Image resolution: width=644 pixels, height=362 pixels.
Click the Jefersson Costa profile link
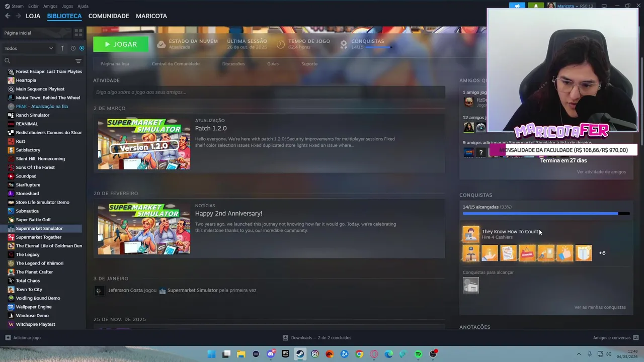coord(125,290)
